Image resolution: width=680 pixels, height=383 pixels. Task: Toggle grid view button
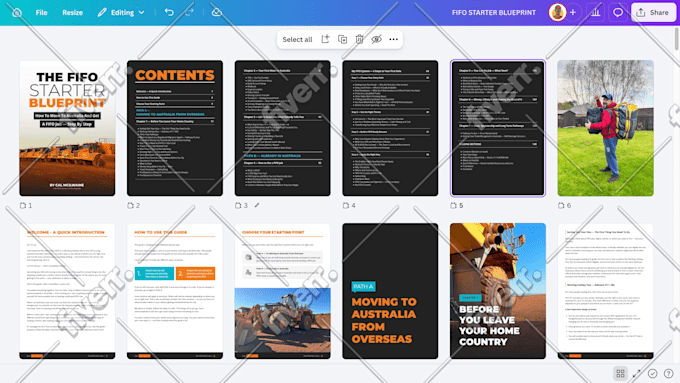point(620,373)
